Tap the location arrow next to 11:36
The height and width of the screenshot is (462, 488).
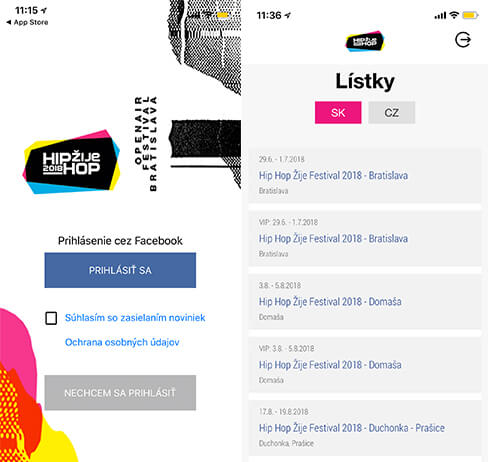coord(288,15)
